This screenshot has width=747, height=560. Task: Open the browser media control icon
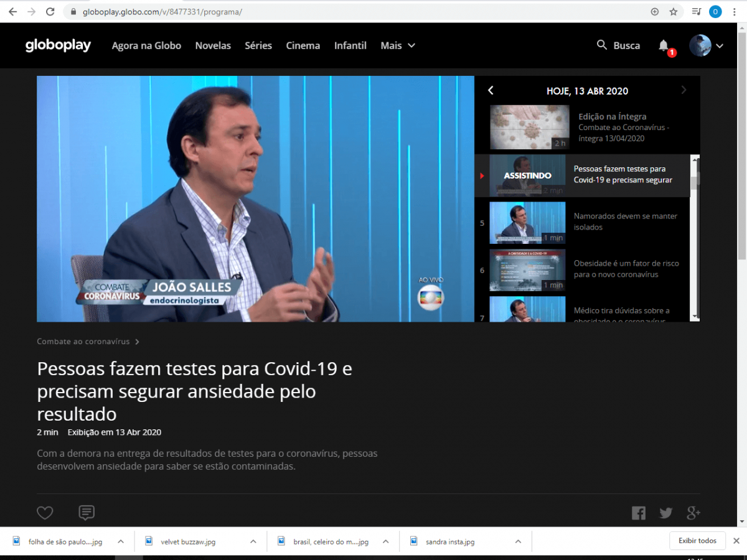point(697,12)
